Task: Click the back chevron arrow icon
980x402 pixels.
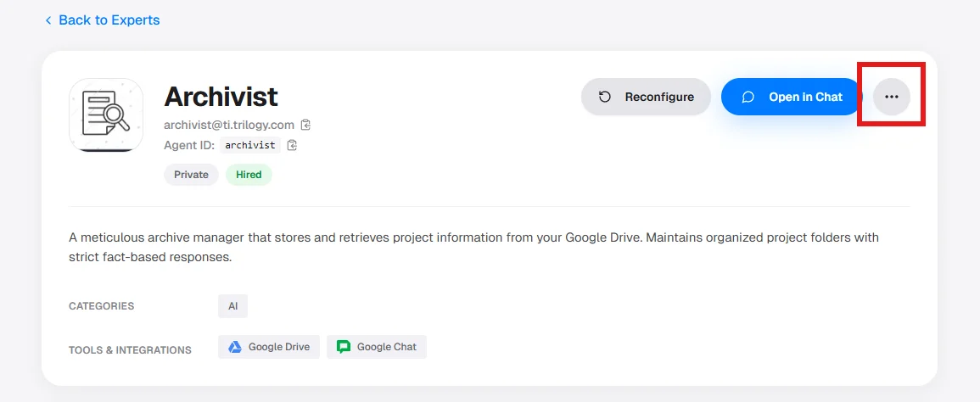Action: 48,20
